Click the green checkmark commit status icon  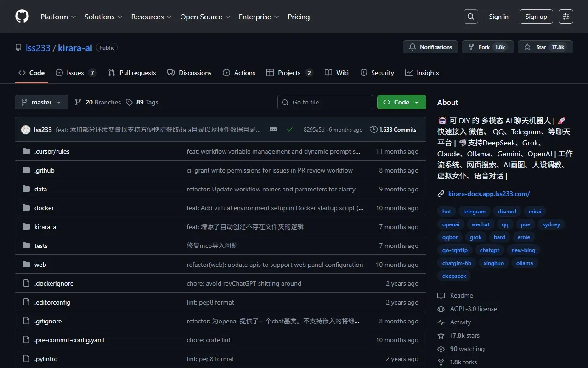290,130
